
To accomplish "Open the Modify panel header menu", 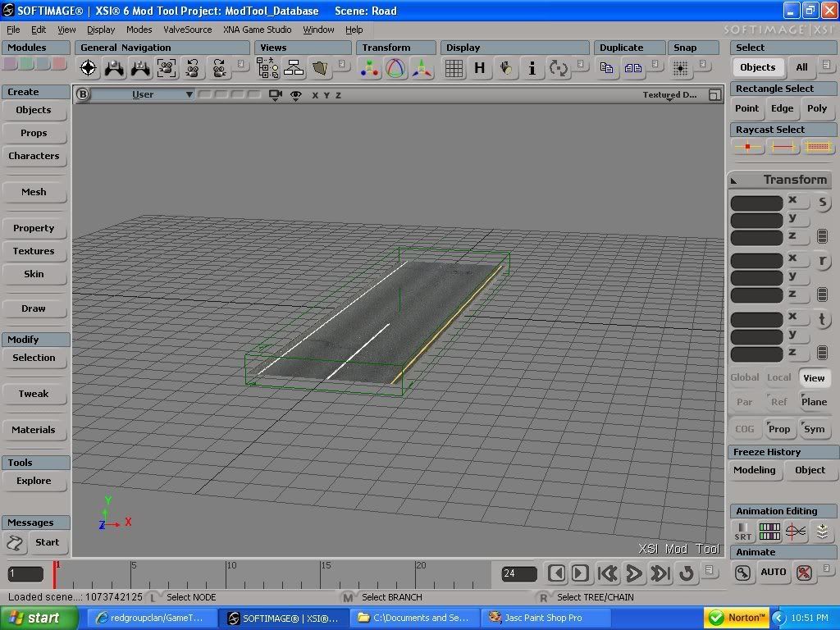I will coord(36,339).
